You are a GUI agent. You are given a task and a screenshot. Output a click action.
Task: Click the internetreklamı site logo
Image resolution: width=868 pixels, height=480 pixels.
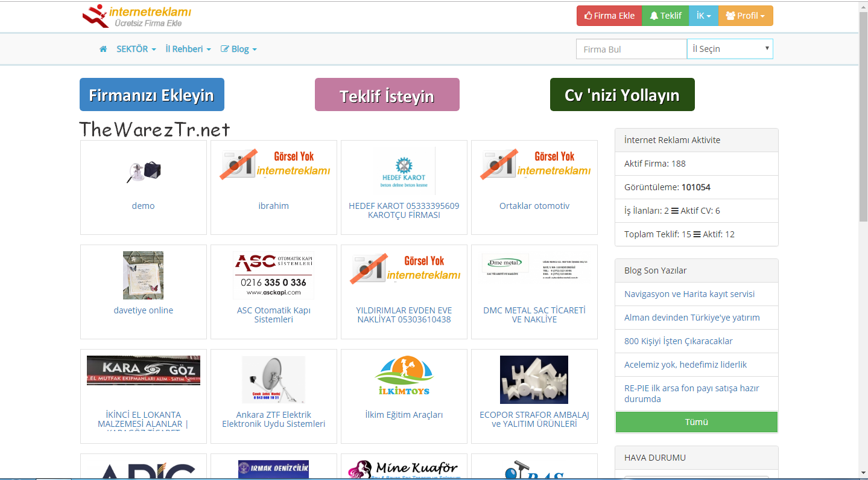tap(137, 16)
